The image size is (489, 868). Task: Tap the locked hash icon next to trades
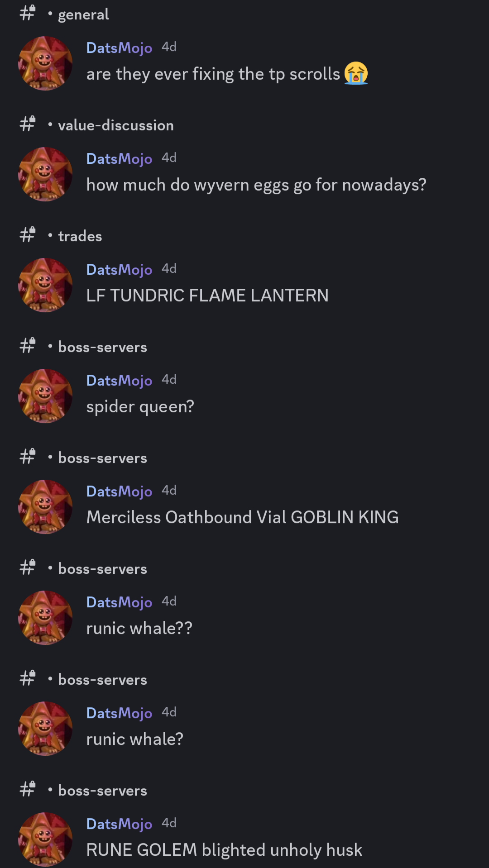coord(28,235)
